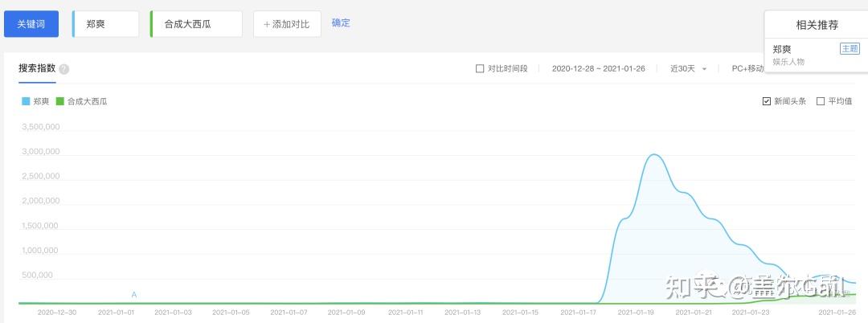868x323 pixels.
Task: Uncheck the 新闻头条 checkbox
Action: point(766,101)
